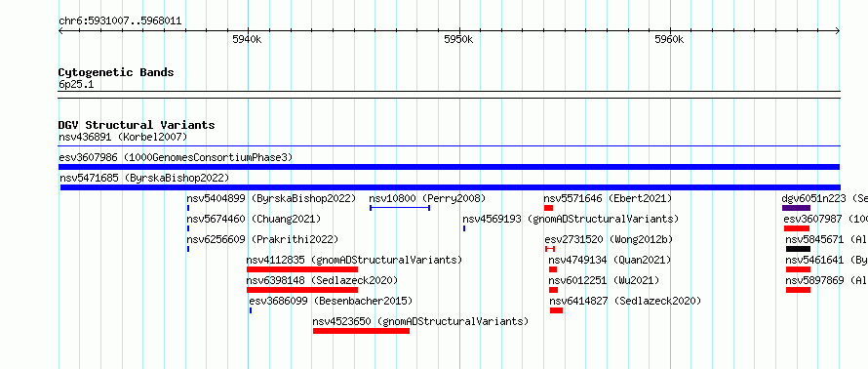Screen dimensions: 868x369
Task: Open the nsv5897869 variant label
Action: (826, 280)
